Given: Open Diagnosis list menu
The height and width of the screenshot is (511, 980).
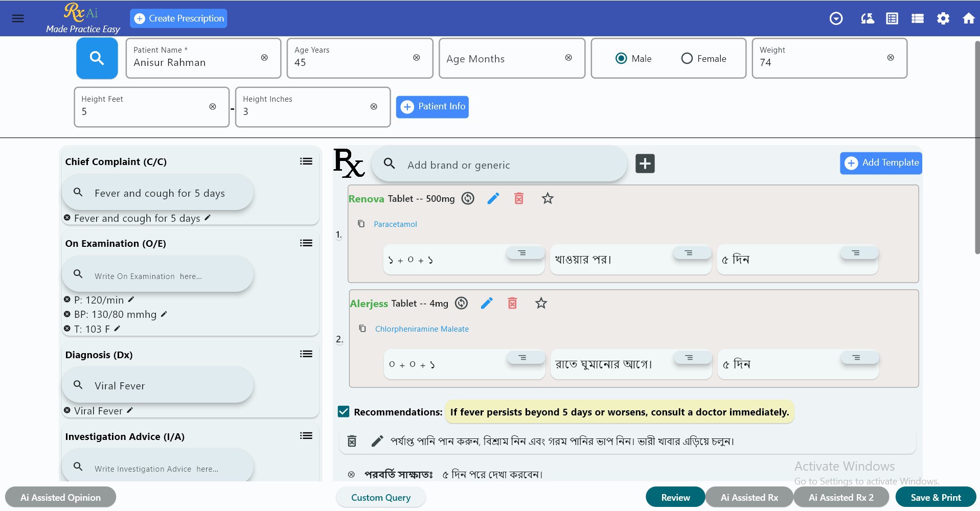Looking at the screenshot, I should pyautogui.click(x=306, y=354).
